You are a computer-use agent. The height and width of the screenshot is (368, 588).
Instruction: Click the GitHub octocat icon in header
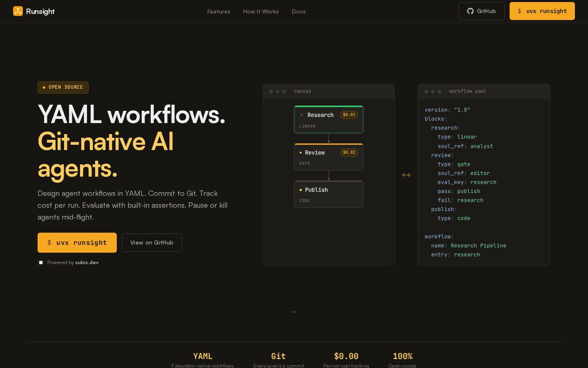[470, 11]
